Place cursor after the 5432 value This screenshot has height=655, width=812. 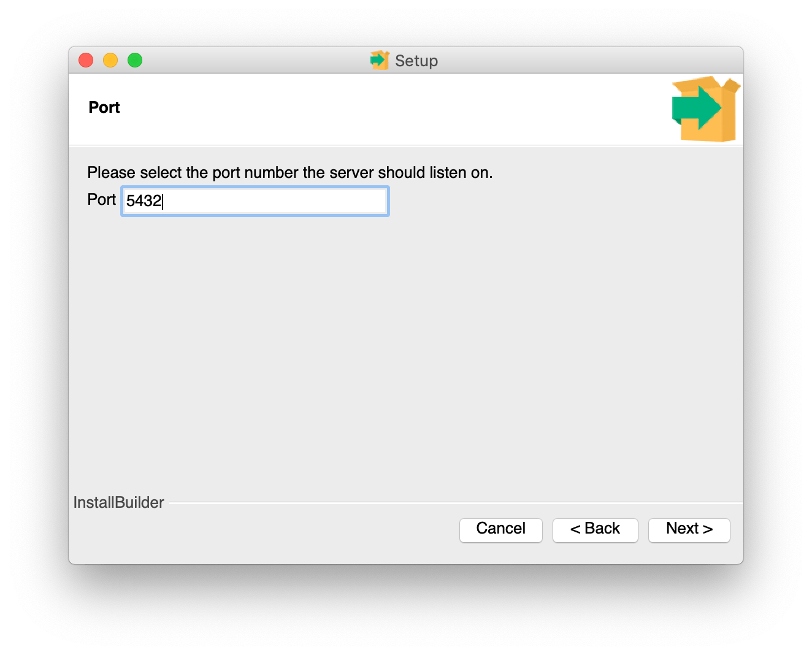[x=164, y=201]
